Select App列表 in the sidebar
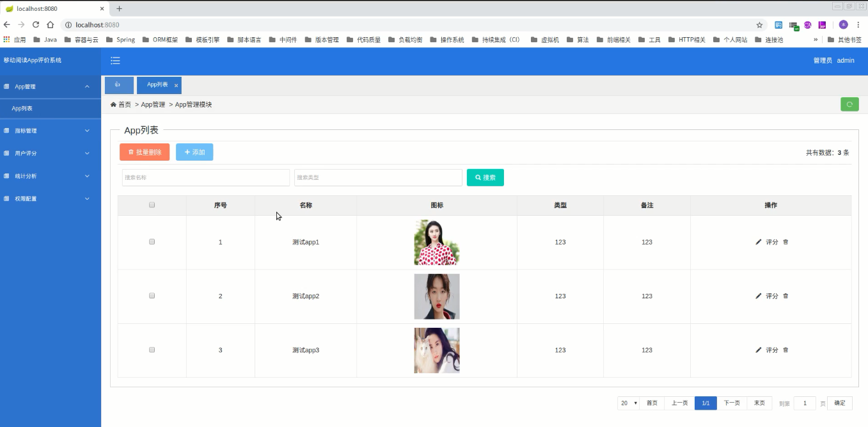 tap(51, 109)
